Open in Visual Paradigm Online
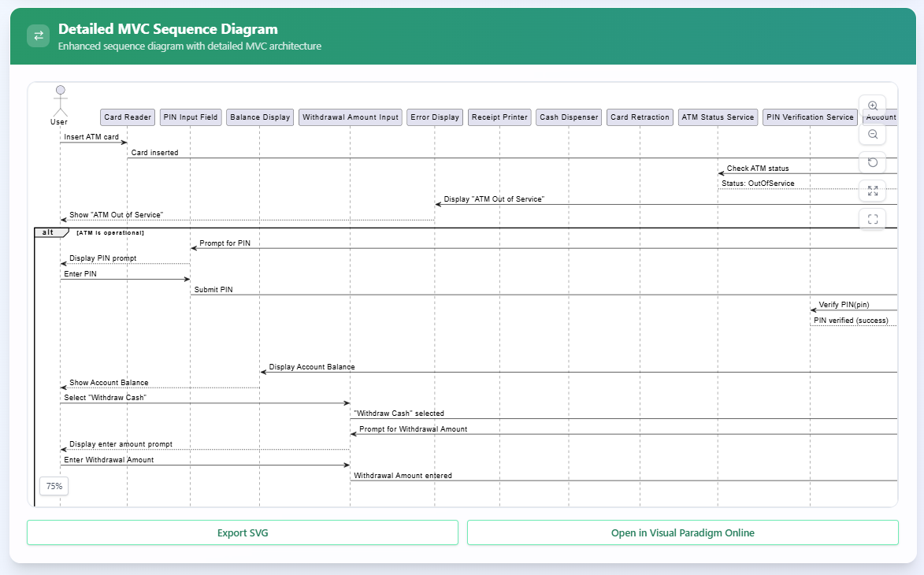 click(682, 532)
